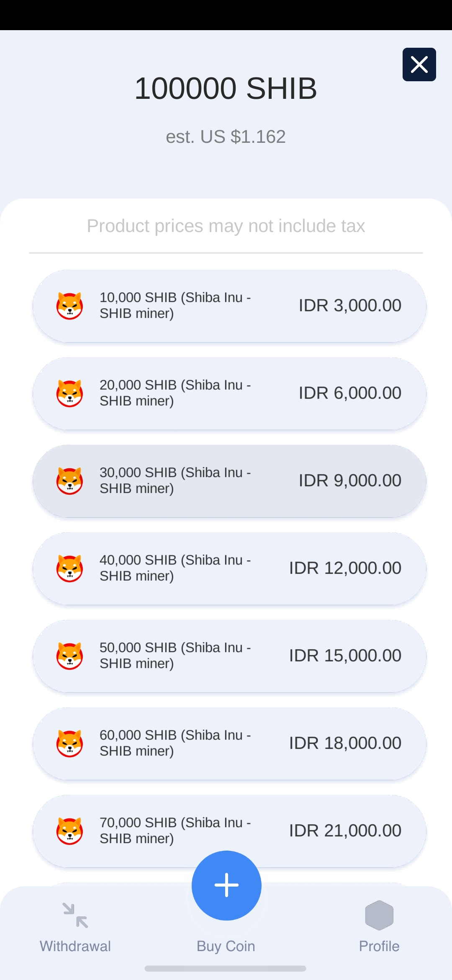Tap Shiba icon on 60,000 SHIB row
This screenshot has width=452, height=980.
(x=69, y=744)
